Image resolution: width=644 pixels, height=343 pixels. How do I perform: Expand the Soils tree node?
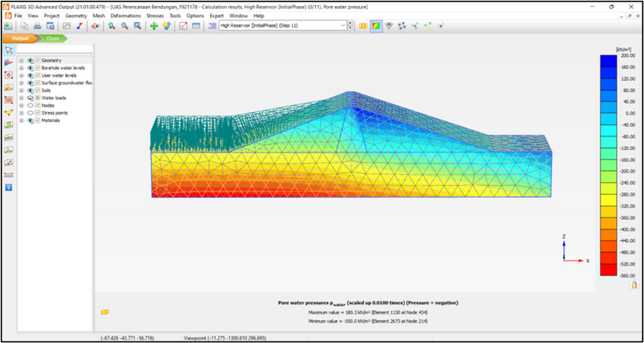(21, 90)
